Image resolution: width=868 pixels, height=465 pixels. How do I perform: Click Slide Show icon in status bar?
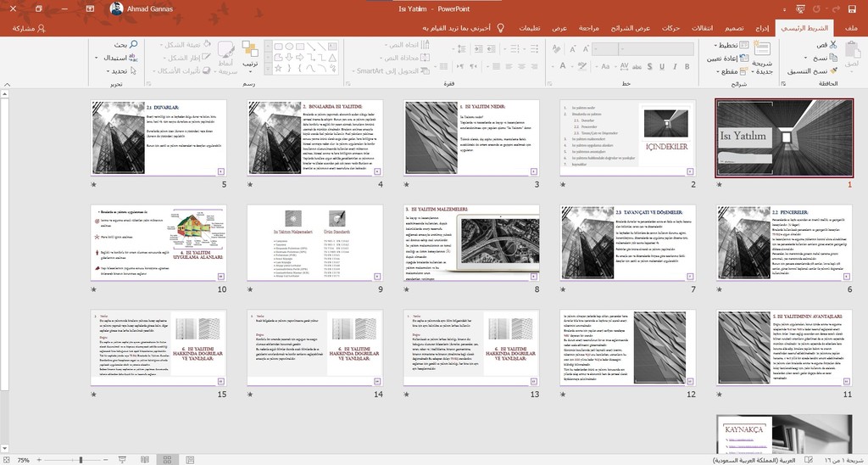(x=122, y=460)
